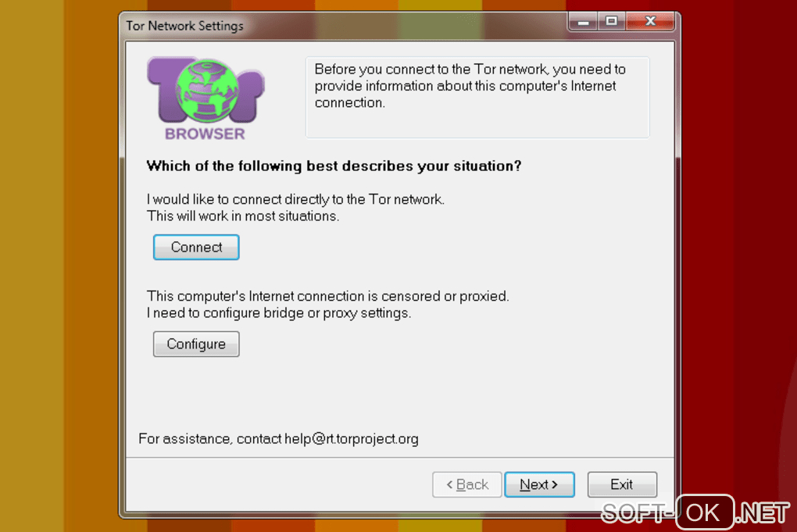The height and width of the screenshot is (532, 797).
Task: Open bridge or proxy Configure button
Action: click(196, 344)
